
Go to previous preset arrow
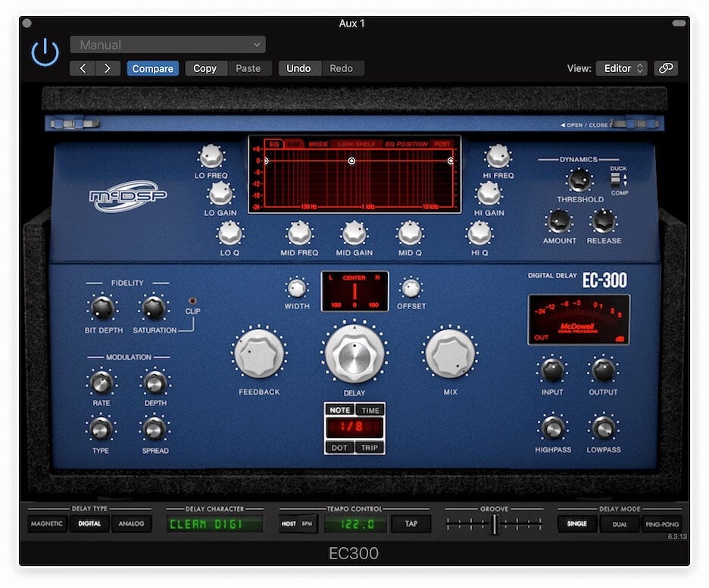83,68
